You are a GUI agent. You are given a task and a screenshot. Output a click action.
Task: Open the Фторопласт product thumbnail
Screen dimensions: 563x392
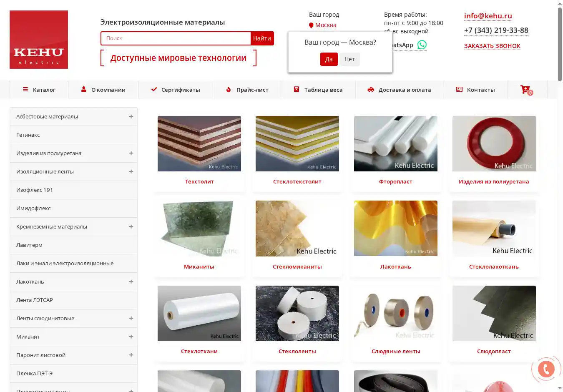click(x=395, y=143)
